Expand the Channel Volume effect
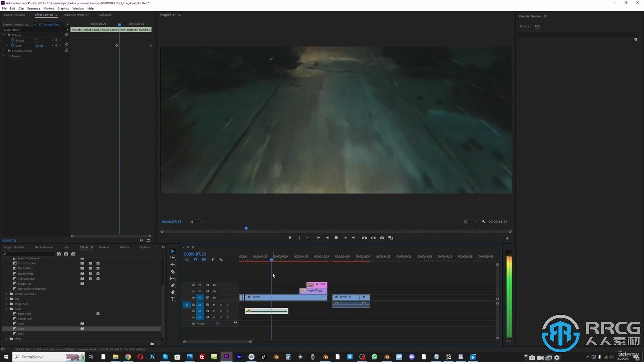 point(4,51)
